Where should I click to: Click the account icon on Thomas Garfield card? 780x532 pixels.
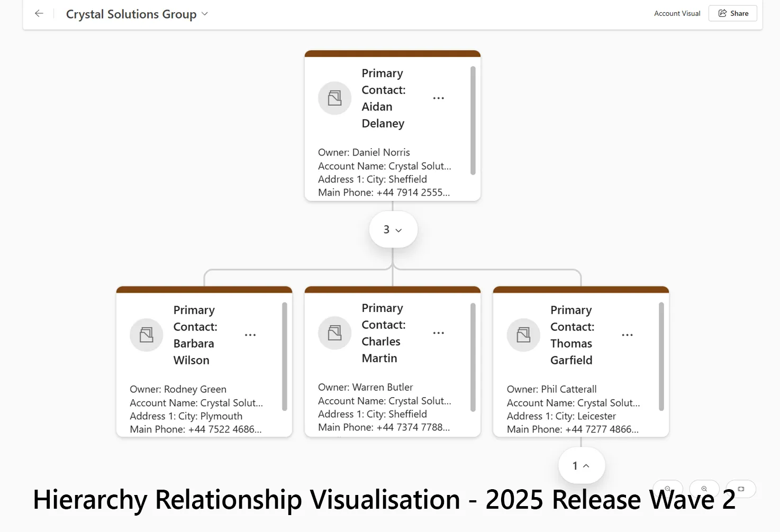(x=523, y=335)
